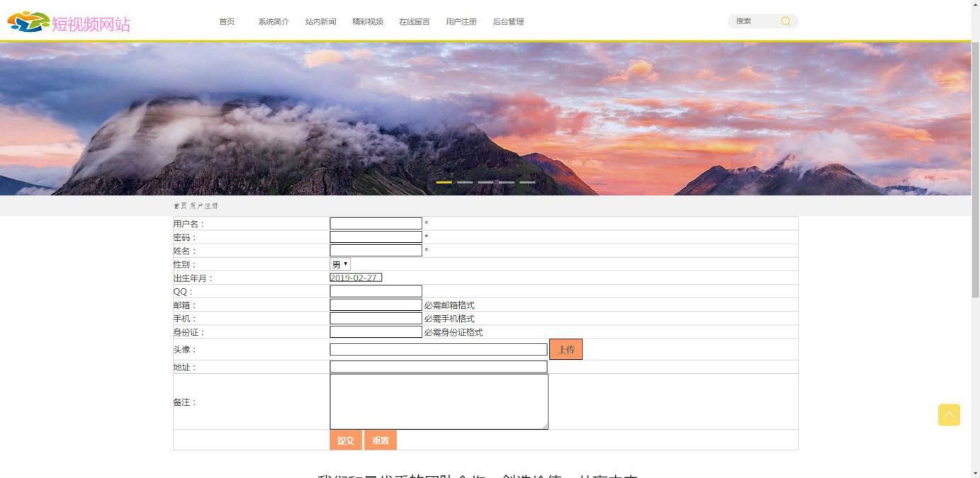
Task: Click the 出生年月： label
Action: [193, 278]
